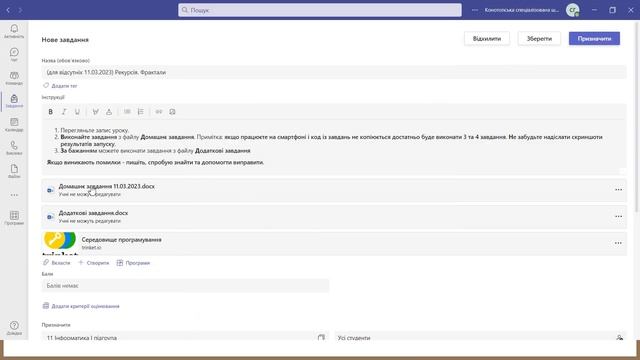Click the points field Балів немає
Screen dimensions: 640x360
[185, 286]
